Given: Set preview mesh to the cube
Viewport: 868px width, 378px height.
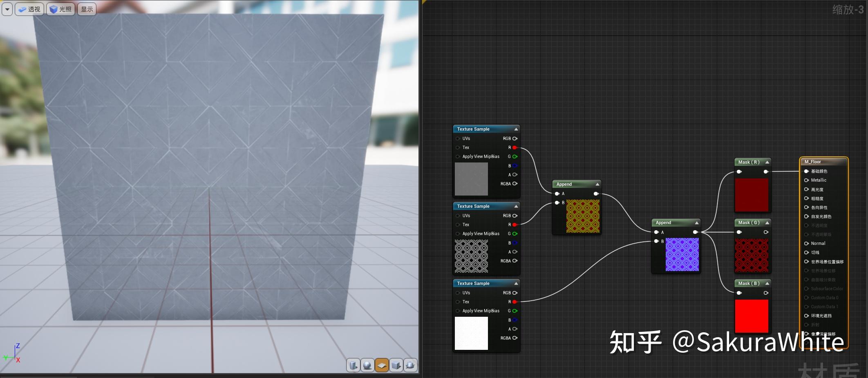Looking at the screenshot, I should pos(396,366).
